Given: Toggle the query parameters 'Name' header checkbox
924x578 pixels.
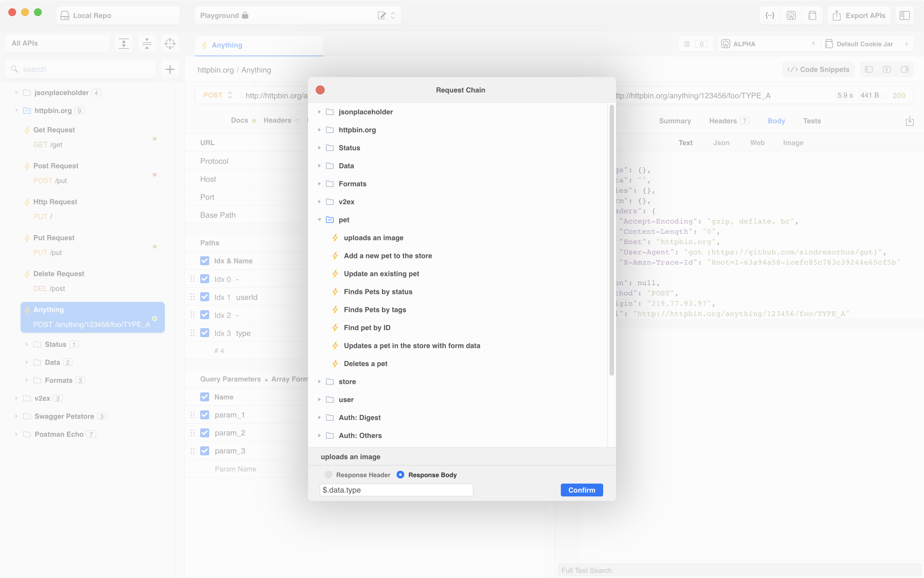Looking at the screenshot, I should (x=205, y=397).
